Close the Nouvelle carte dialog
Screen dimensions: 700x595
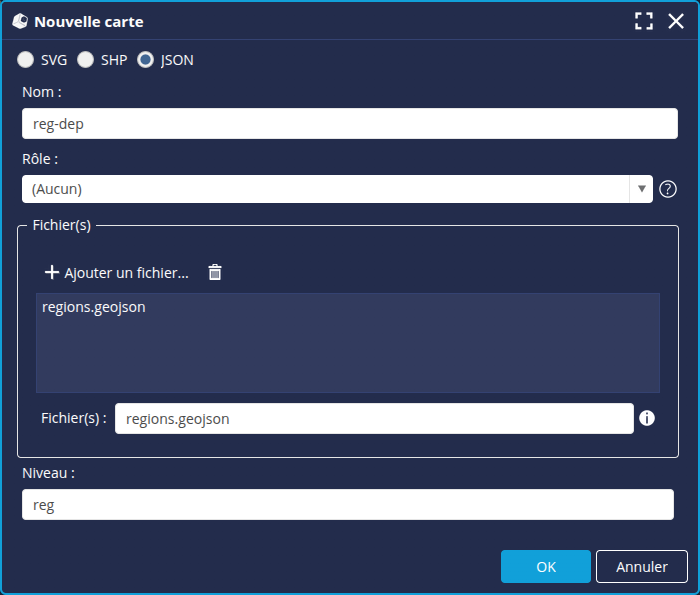click(676, 21)
